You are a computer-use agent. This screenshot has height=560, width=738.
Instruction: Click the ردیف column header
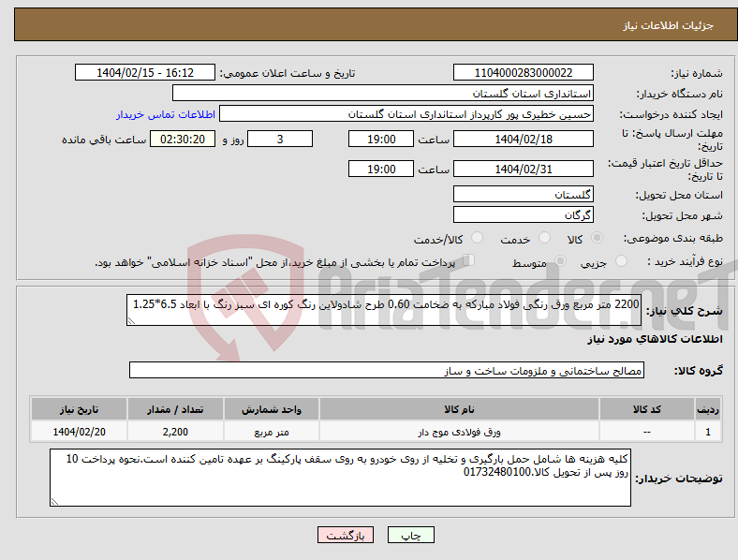coord(708,409)
